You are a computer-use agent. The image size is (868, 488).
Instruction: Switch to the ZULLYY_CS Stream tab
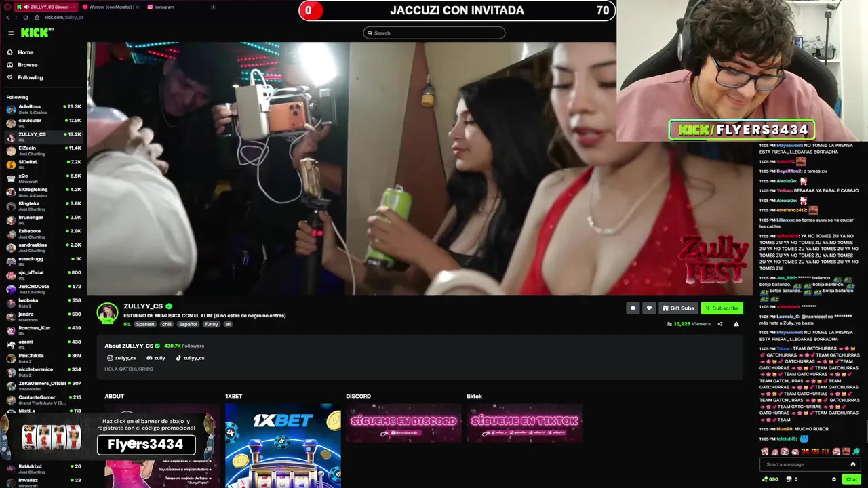[46, 7]
